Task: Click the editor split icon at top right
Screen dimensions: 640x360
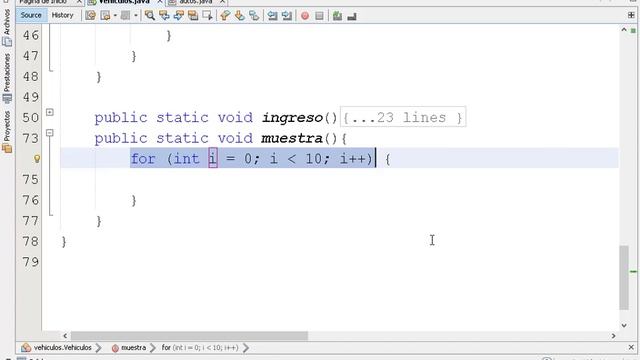Action: [631, 16]
